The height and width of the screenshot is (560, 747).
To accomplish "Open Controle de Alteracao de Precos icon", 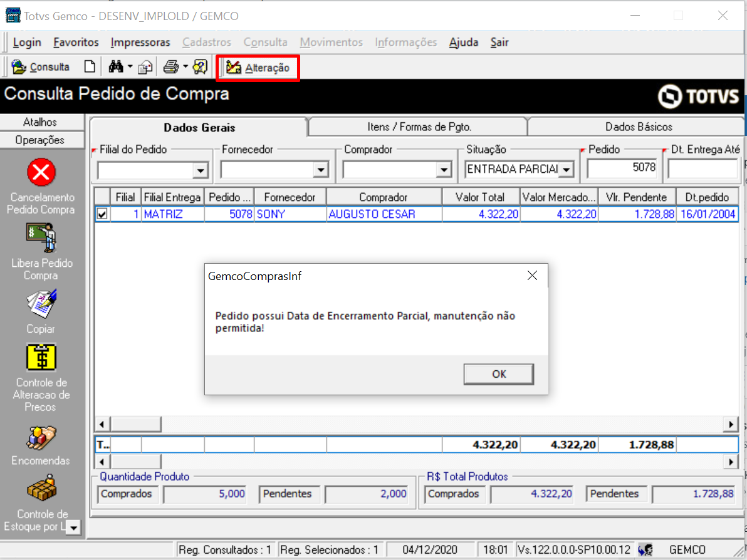I will [41, 357].
